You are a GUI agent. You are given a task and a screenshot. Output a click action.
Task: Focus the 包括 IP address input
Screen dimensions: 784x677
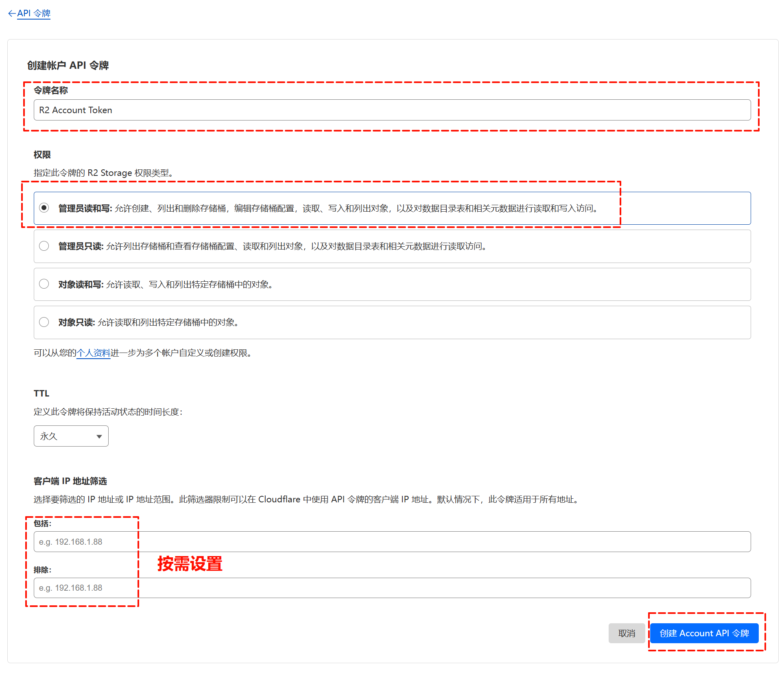[x=392, y=542]
